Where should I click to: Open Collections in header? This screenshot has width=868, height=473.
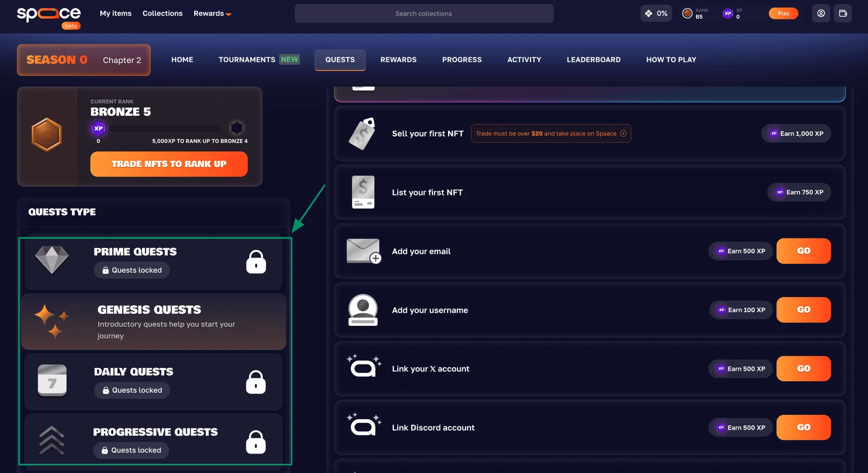click(163, 14)
